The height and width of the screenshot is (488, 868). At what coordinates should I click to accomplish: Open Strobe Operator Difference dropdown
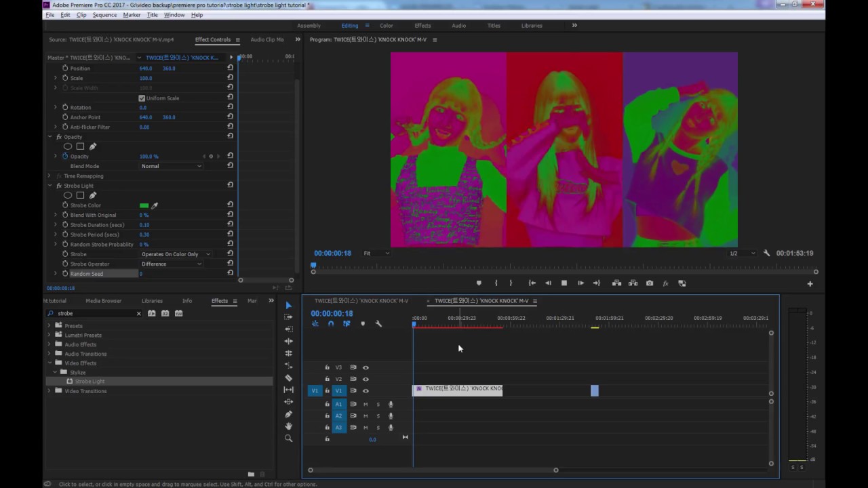(171, 264)
